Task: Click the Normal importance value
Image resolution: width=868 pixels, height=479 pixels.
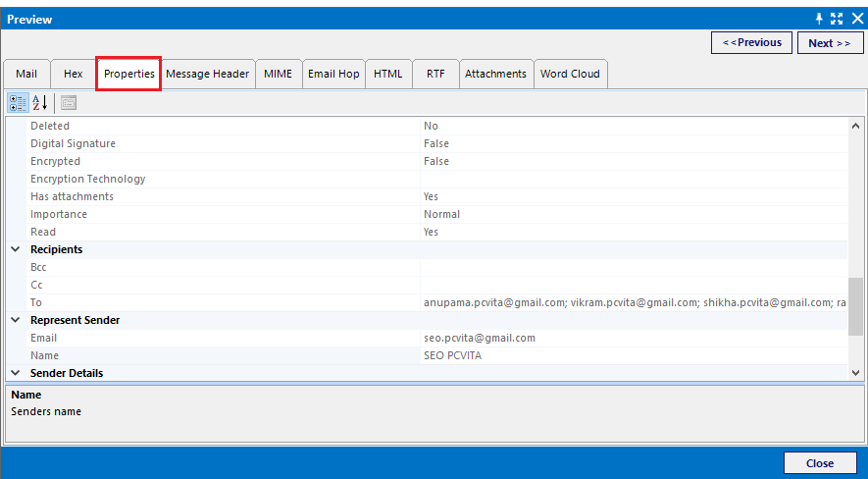Action: (x=441, y=214)
